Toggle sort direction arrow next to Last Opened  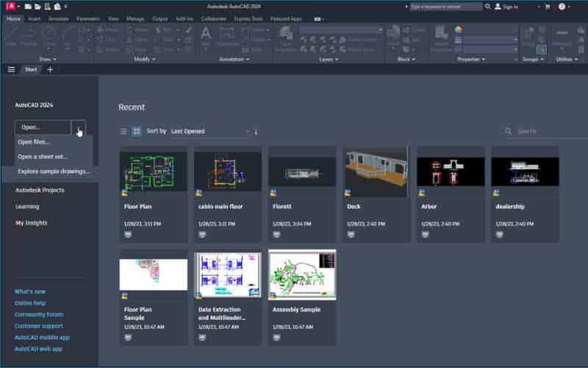(256, 132)
